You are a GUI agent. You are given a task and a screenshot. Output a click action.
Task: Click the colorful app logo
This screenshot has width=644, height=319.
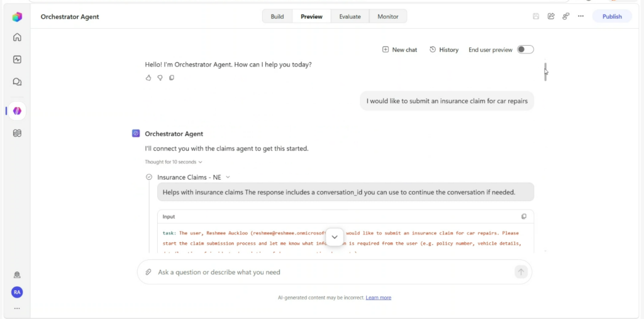(17, 17)
